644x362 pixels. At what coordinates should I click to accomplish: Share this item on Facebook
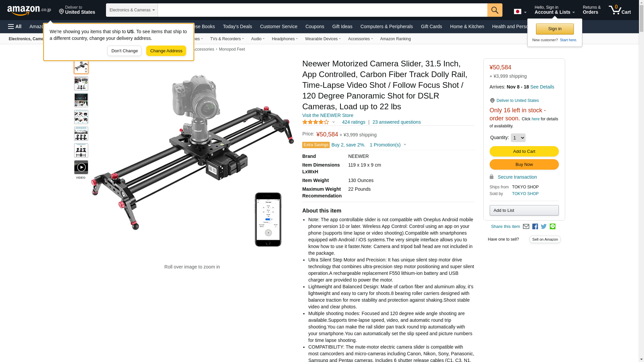click(535, 227)
